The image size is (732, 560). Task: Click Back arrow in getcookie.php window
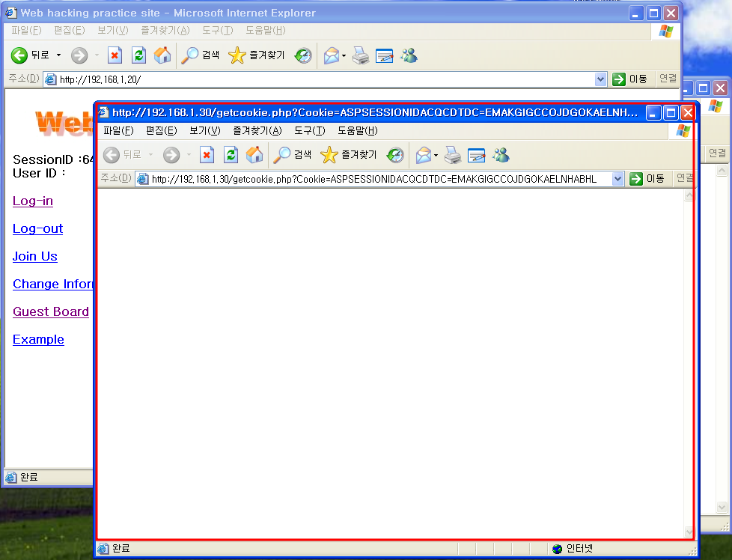coord(111,154)
